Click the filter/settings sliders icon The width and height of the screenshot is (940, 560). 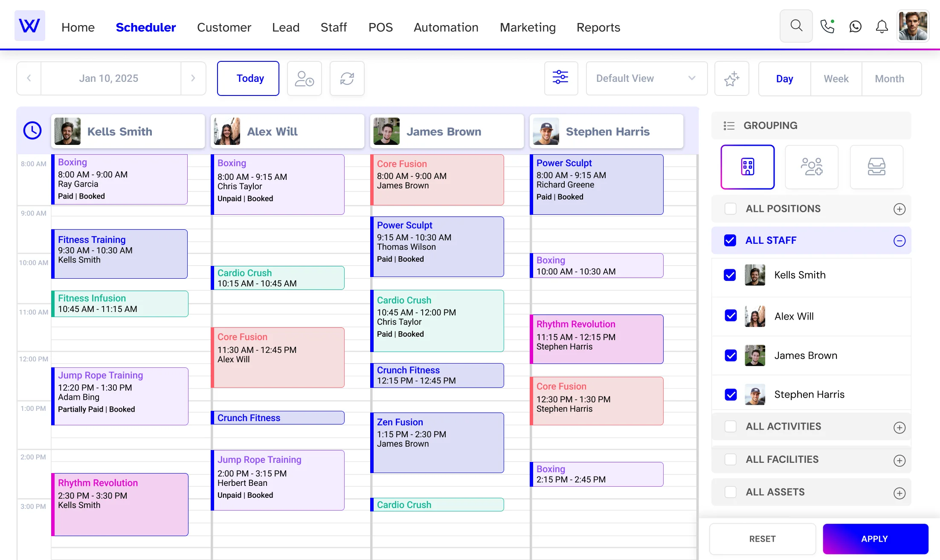pos(560,78)
